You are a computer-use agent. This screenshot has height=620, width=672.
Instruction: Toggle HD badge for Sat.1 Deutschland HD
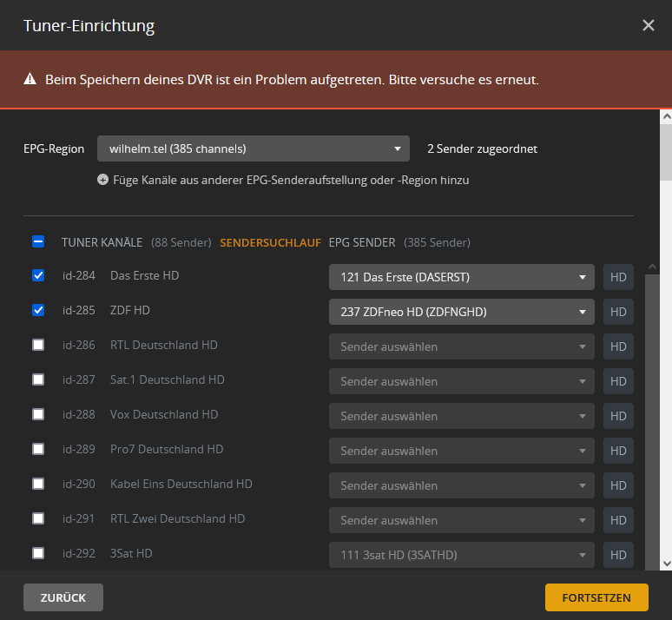[618, 381]
